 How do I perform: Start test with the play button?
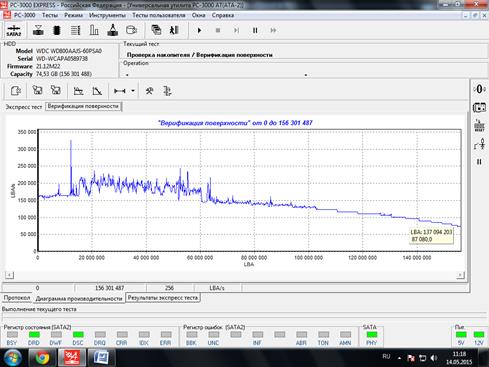coord(199,30)
